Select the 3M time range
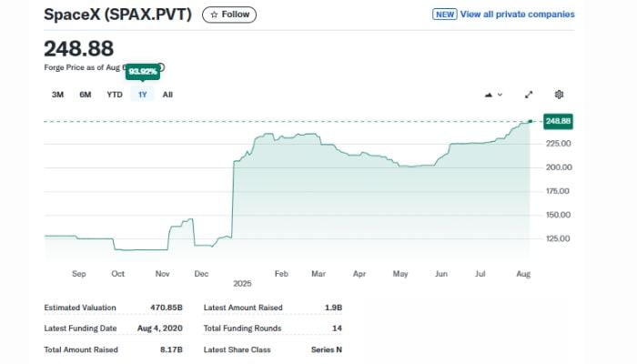 pos(57,95)
